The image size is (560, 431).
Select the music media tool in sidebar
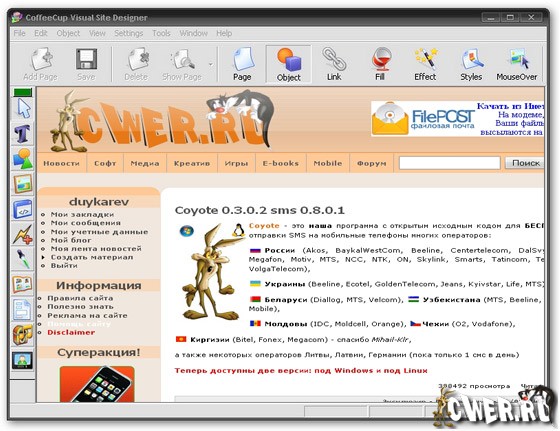pos(23,335)
